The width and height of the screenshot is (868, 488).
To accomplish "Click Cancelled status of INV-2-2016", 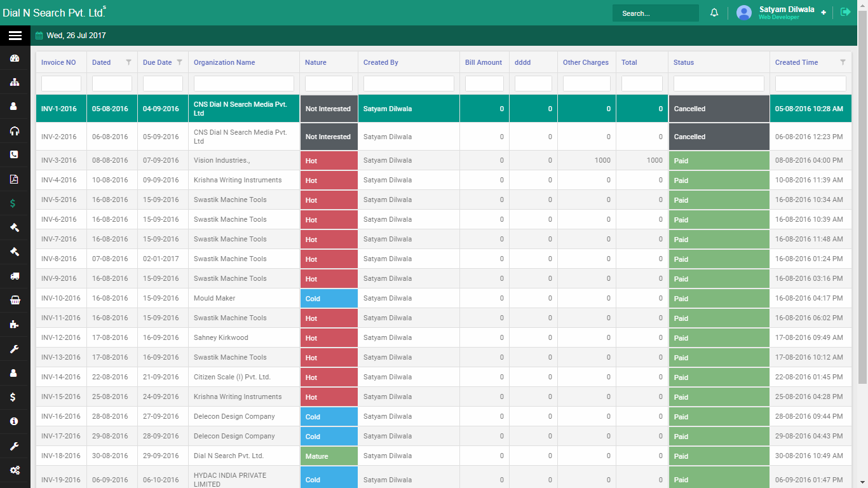I will pos(719,137).
